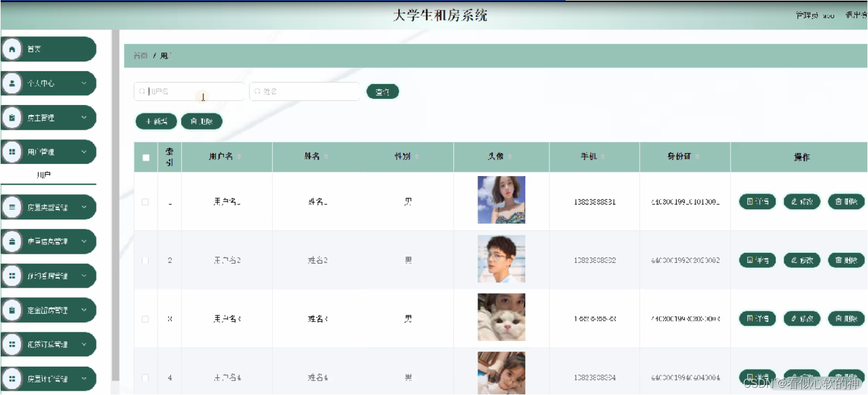
Task: Select all rows with the header checkbox
Action: [x=145, y=157]
